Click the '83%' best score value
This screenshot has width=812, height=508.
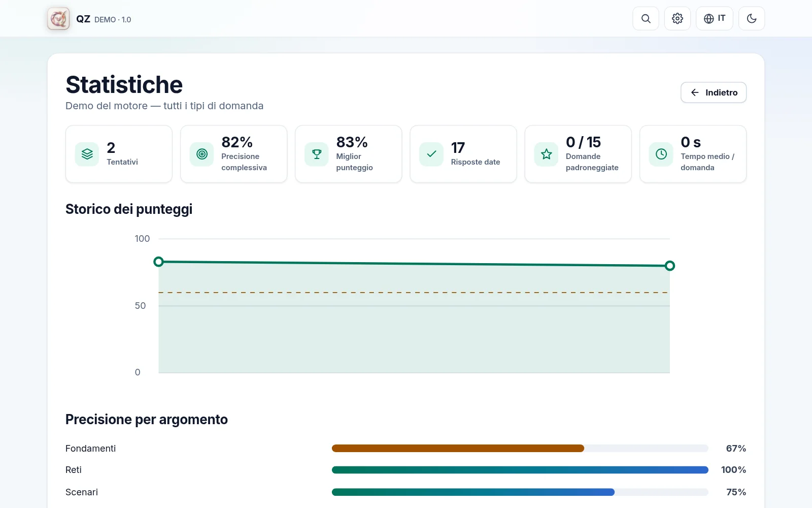(352, 142)
